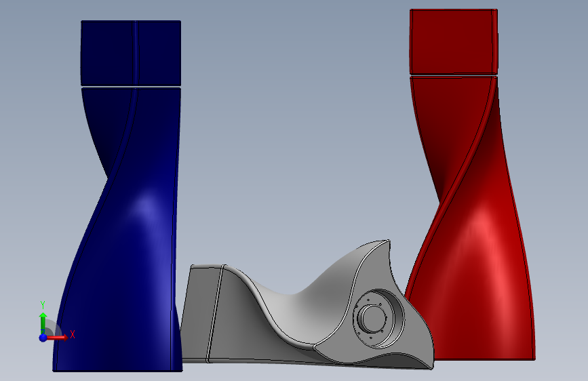Click the red X axis arrow of the triad
Viewport: 588px width, 381px height.
click(58, 338)
